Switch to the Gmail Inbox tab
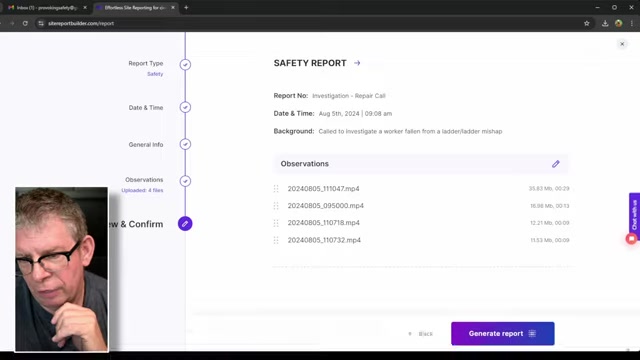The height and width of the screenshot is (360, 640). tap(46, 7)
